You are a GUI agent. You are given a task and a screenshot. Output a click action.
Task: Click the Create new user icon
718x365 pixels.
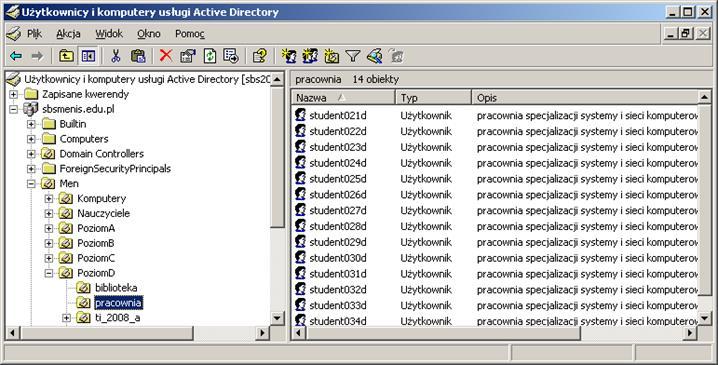[288, 56]
